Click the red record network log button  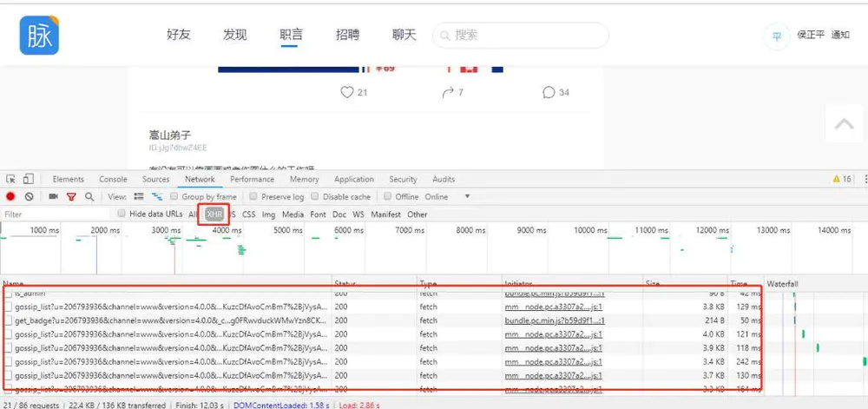[x=10, y=196]
